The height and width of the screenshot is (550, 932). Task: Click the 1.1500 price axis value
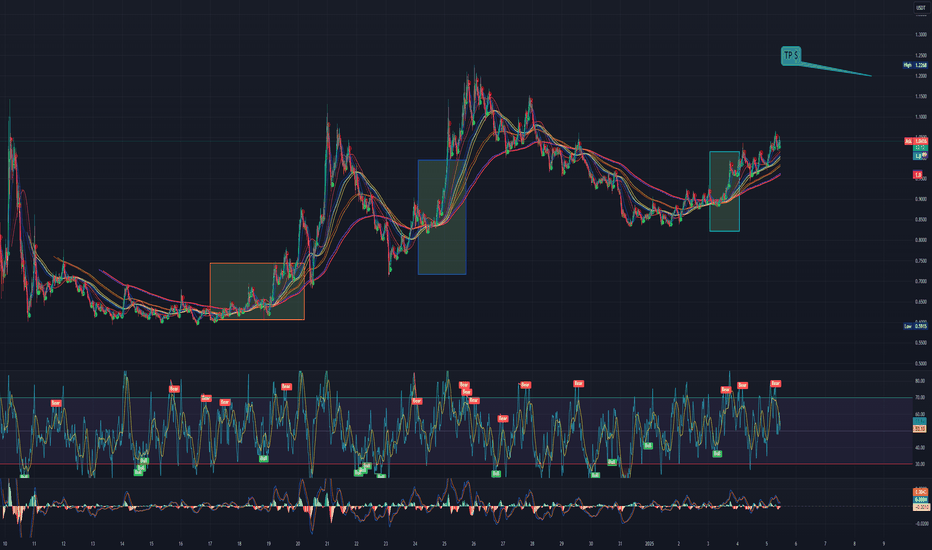pos(921,96)
